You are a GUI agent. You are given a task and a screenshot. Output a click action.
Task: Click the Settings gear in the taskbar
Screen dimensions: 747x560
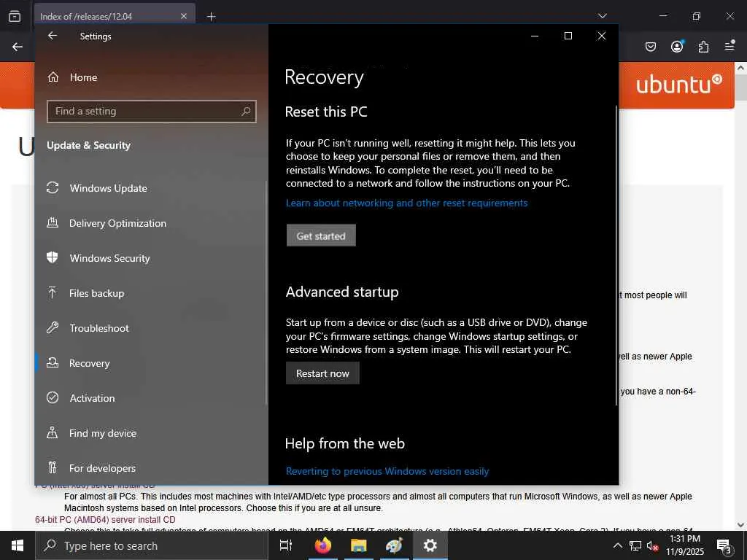pos(430,545)
